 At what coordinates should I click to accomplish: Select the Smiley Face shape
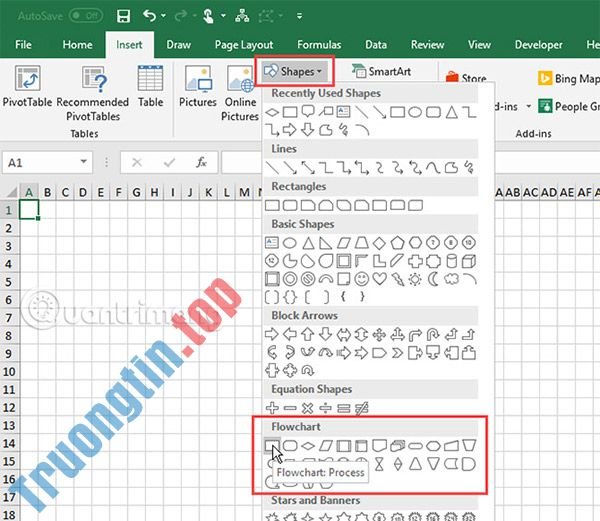(x=362, y=279)
